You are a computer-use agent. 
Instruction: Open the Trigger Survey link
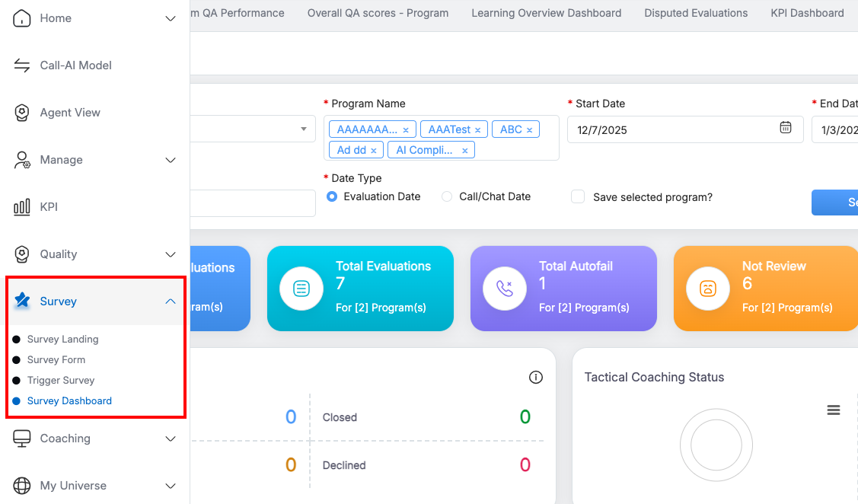[x=61, y=381]
